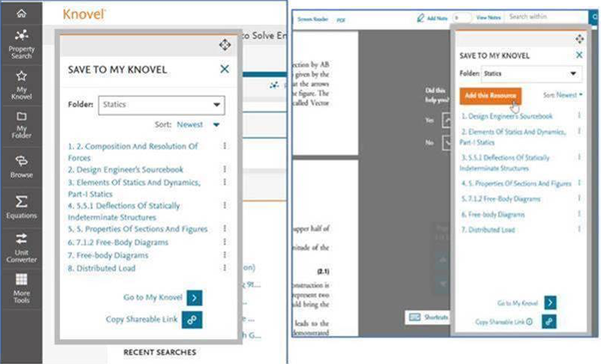Open My Knovel star icon
The image size is (601, 364).
click(21, 84)
